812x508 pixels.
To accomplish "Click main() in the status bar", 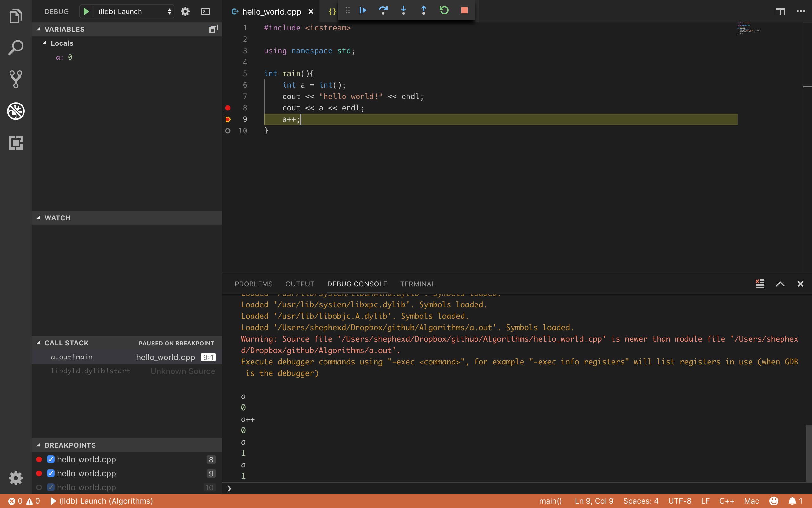I will pyautogui.click(x=551, y=501).
